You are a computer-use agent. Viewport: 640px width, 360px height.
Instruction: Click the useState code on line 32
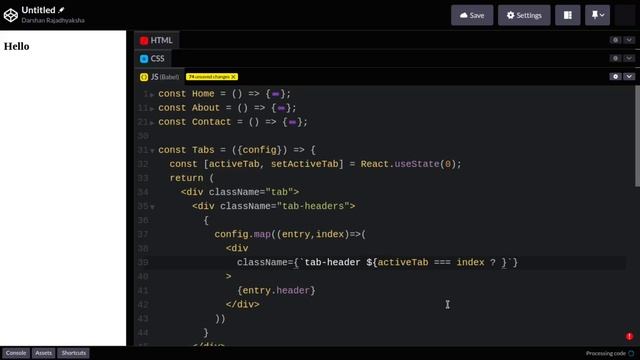[417, 164]
